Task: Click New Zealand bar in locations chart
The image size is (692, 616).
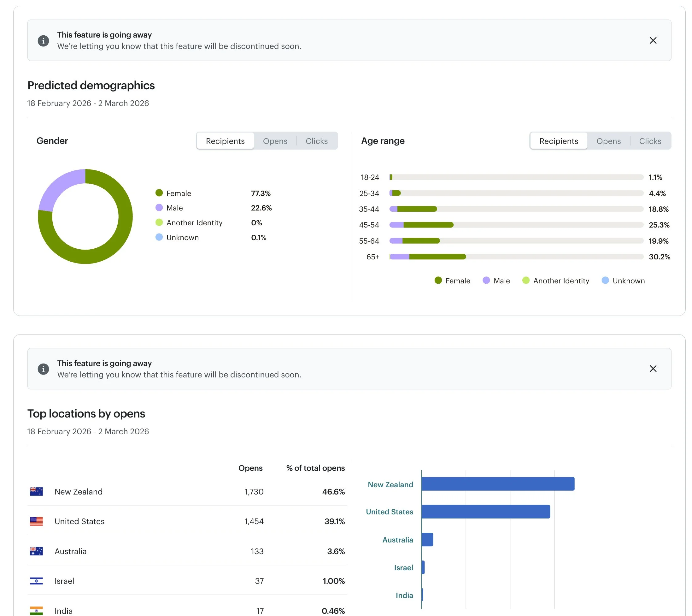Action: pos(498,483)
